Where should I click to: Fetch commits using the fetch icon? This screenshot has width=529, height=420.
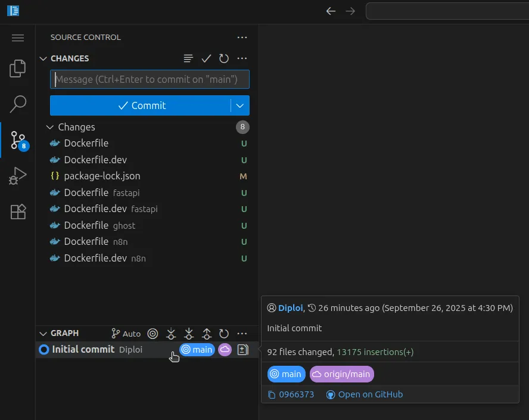coord(171,334)
